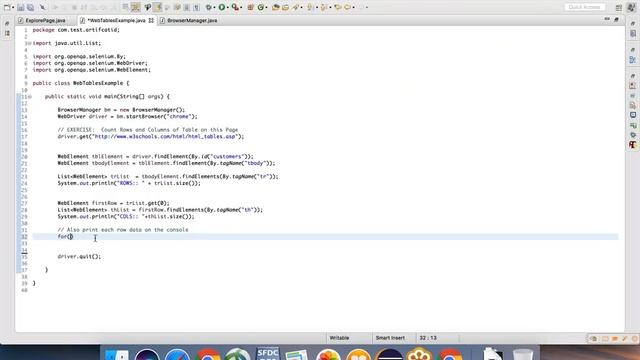Click the Open Type icon

[x=276, y=7]
